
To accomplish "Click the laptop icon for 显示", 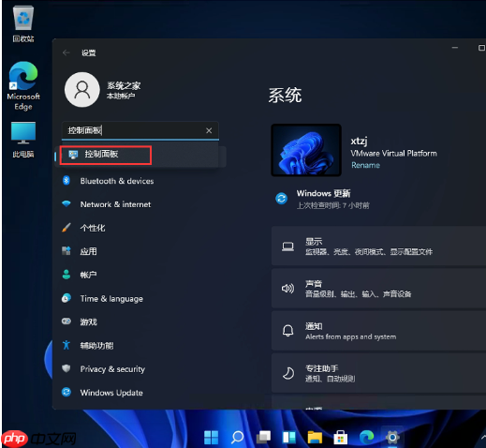I will tap(287, 246).
